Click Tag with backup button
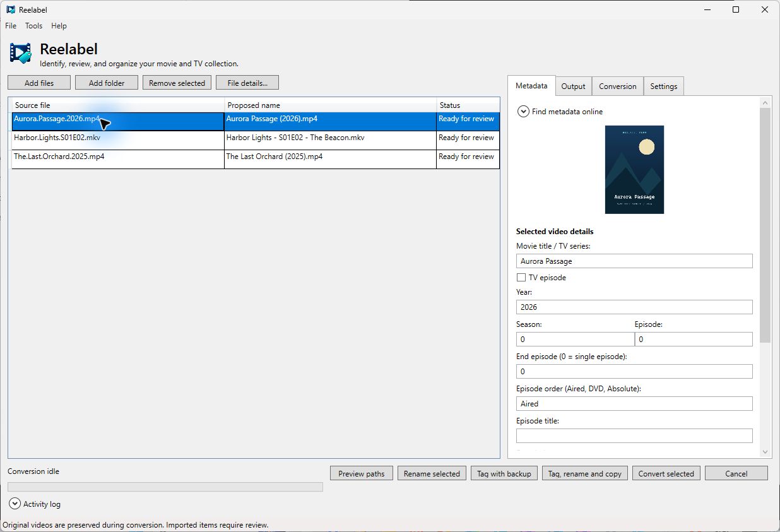This screenshot has width=780, height=532. (504, 473)
